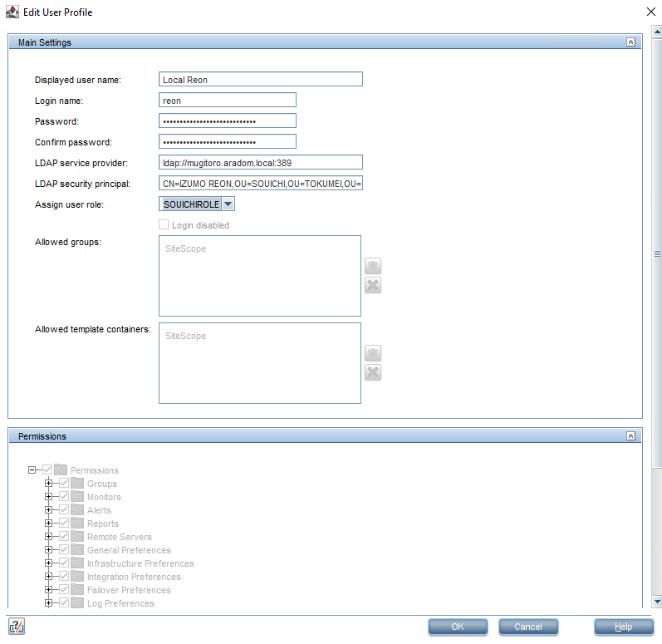Open the quick help icon in the bottom-left corner

pyautogui.click(x=17, y=627)
